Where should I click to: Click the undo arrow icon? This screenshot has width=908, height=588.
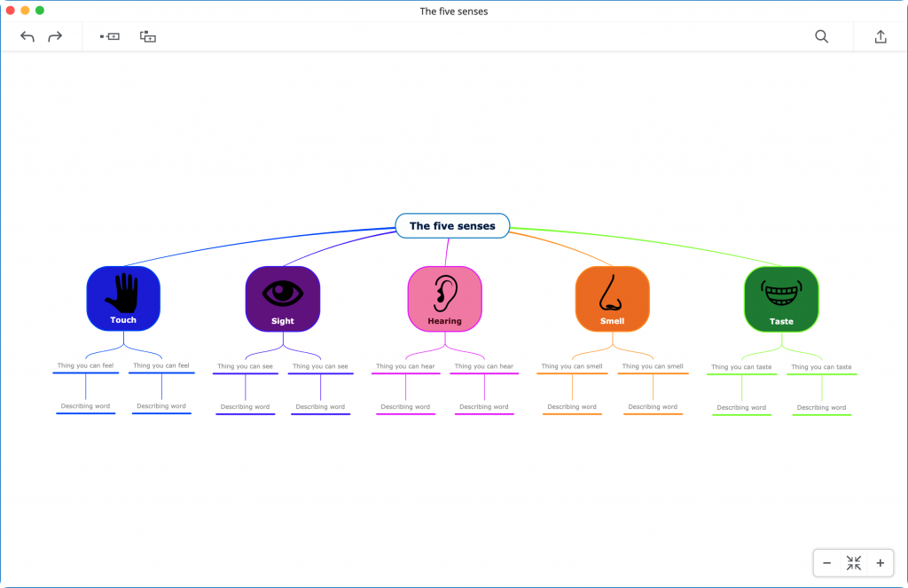pyautogui.click(x=27, y=36)
